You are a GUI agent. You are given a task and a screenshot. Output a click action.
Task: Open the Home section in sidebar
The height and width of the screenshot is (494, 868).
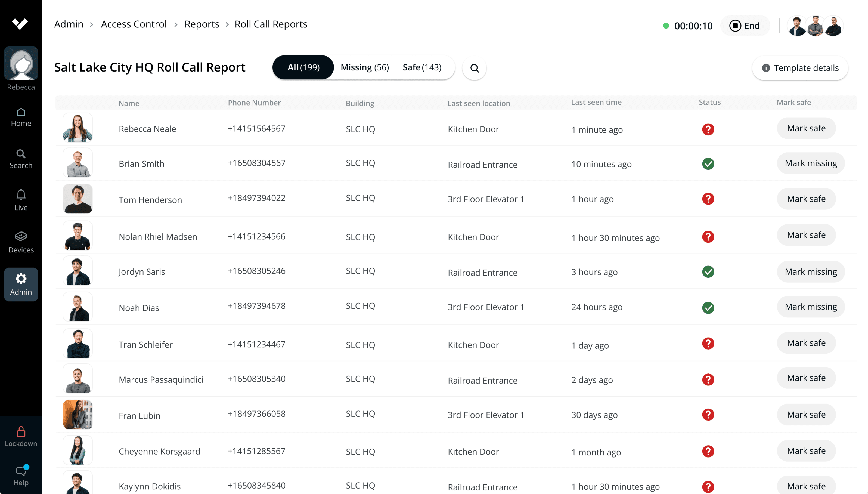(21, 117)
